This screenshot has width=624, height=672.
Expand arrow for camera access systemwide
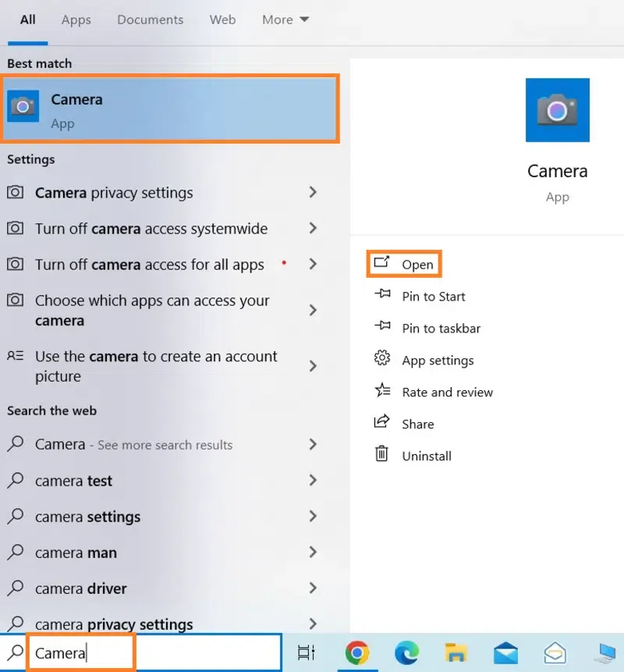313,228
